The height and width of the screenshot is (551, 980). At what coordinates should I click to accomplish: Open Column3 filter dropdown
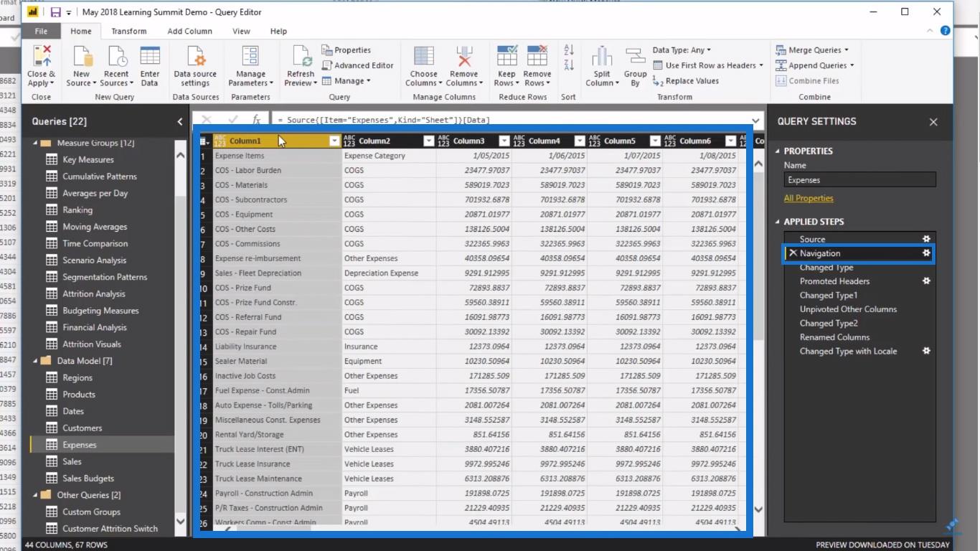504,141
